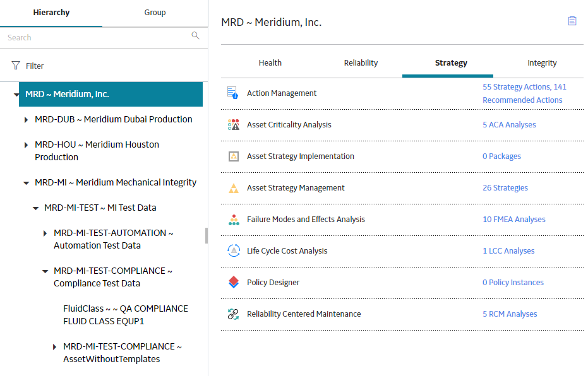Select MRD-MI-TEST-COMPLIANCE ~ Compliance Test Data
The width and height of the screenshot is (588, 376).
pyautogui.click(x=113, y=277)
